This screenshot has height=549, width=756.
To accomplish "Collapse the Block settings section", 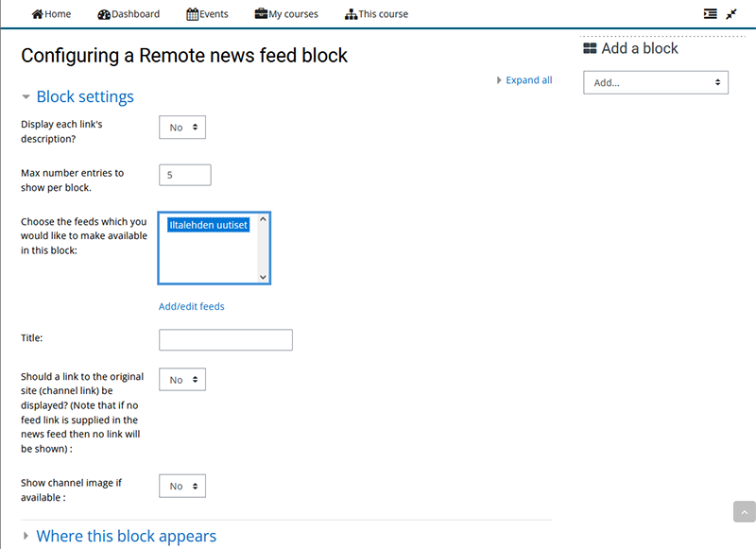I will pyautogui.click(x=84, y=96).
